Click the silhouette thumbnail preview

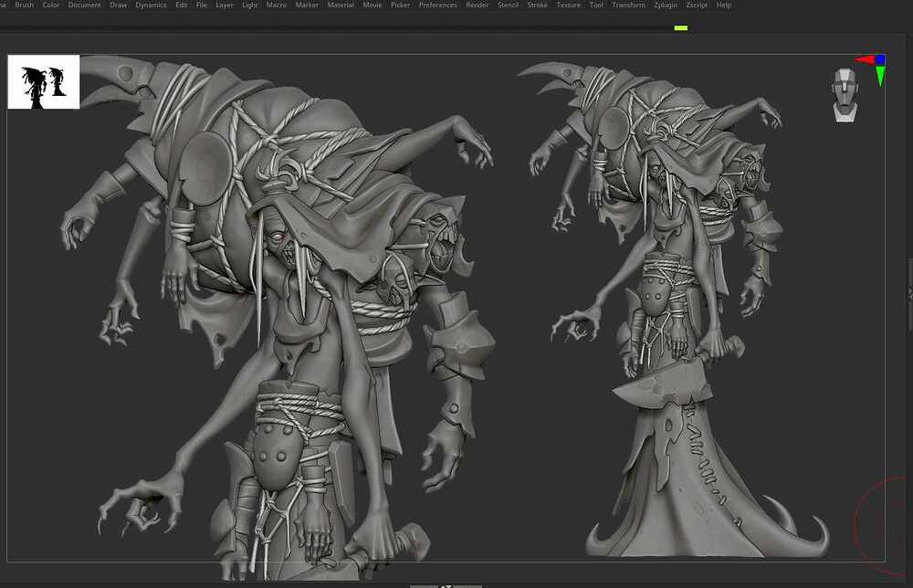point(44,82)
